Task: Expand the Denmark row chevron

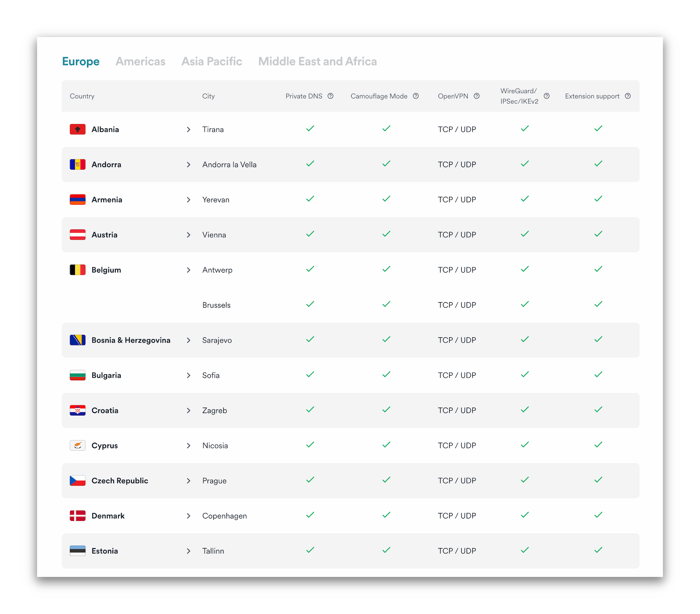Action: (189, 516)
